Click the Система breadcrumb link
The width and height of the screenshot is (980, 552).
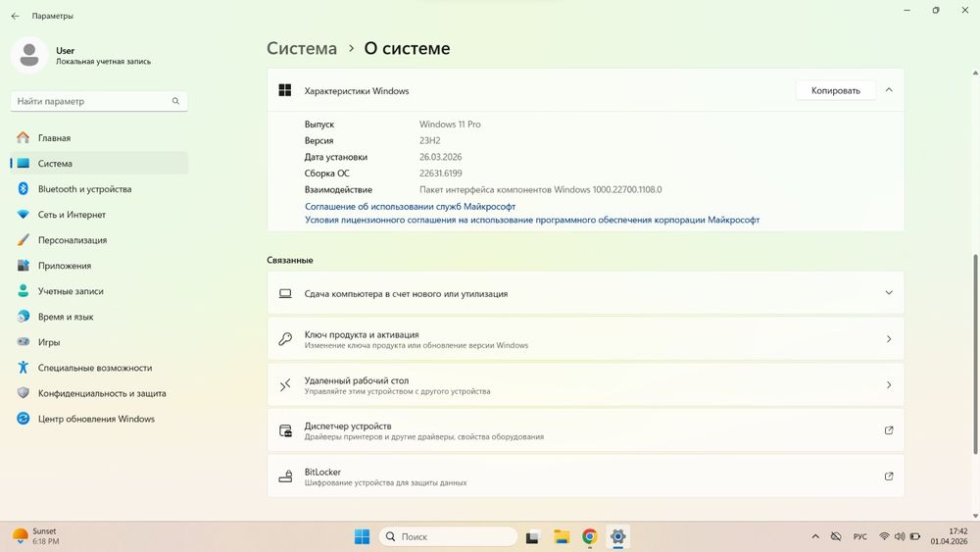[x=302, y=48]
